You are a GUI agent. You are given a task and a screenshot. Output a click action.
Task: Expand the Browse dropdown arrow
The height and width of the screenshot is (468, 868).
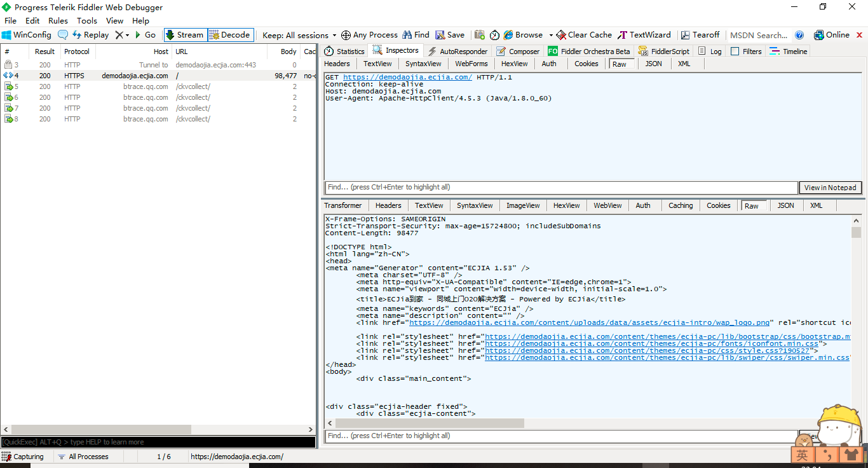click(551, 35)
